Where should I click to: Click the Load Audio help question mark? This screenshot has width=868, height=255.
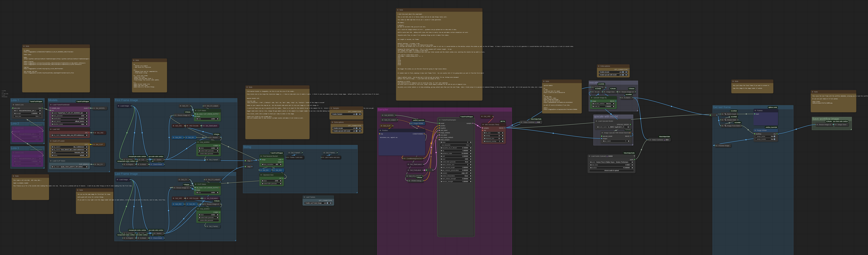[x=634, y=156]
